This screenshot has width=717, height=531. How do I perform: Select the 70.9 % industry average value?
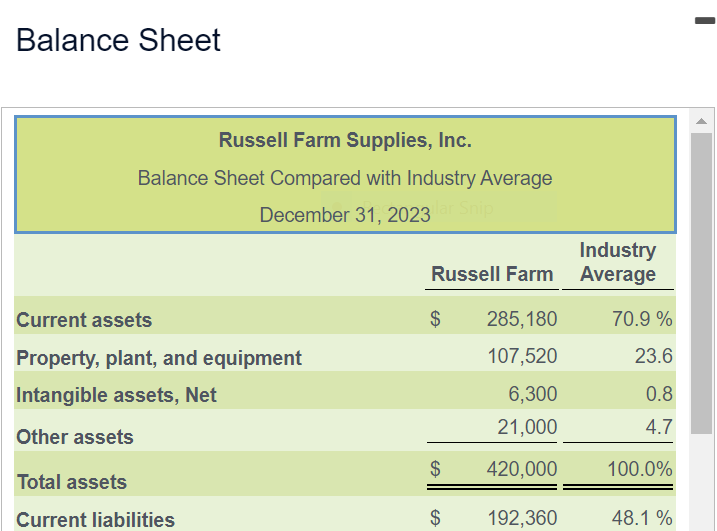coord(642,319)
